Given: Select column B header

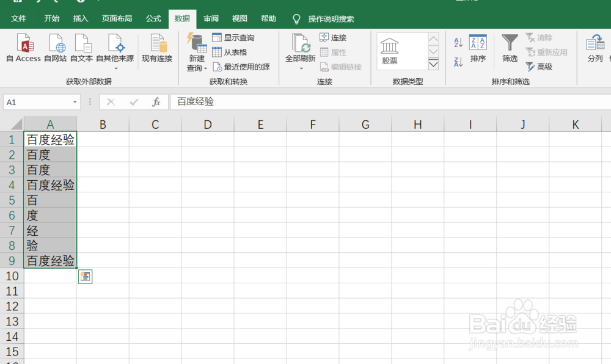Looking at the screenshot, I should (x=103, y=125).
